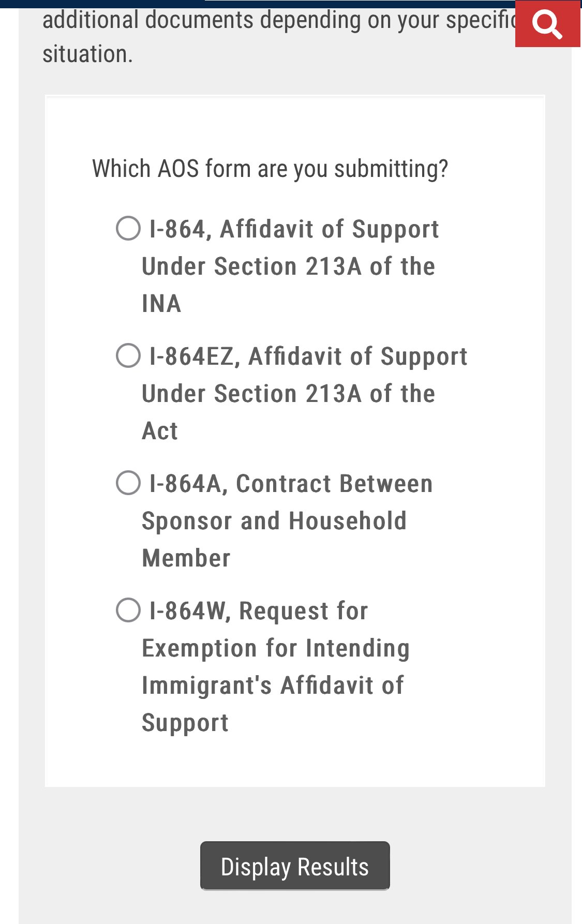Click "Under Section 213A of the" under I-864EZ

coord(288,394)
